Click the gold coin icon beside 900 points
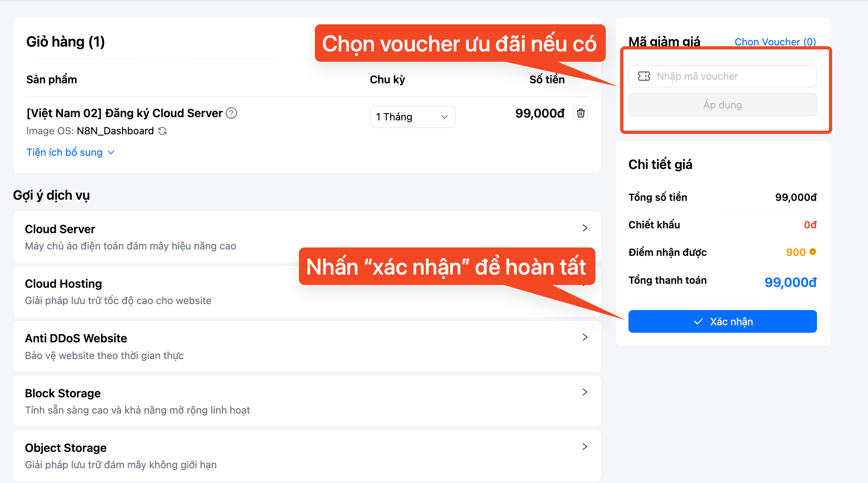Viewport: 868px width, 483px height. (x=813, y=252)
